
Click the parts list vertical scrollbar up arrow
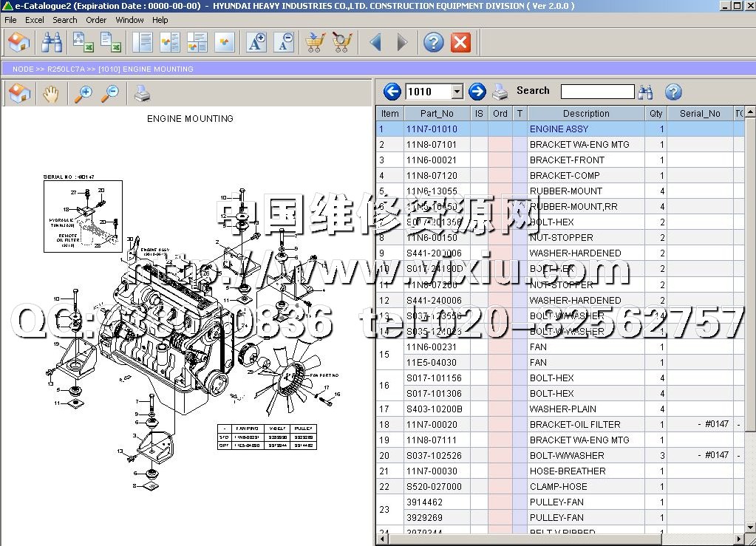[750, 112]
